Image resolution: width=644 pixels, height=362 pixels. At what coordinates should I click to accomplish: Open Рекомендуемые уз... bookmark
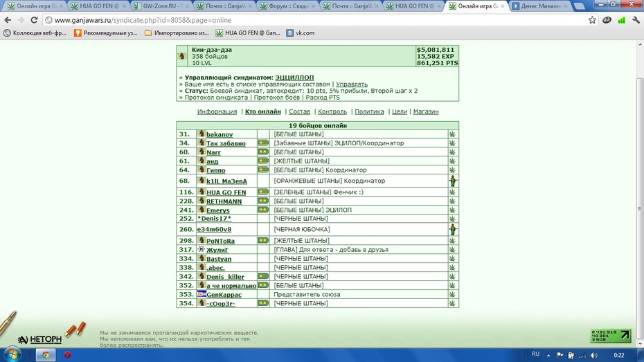105,33
